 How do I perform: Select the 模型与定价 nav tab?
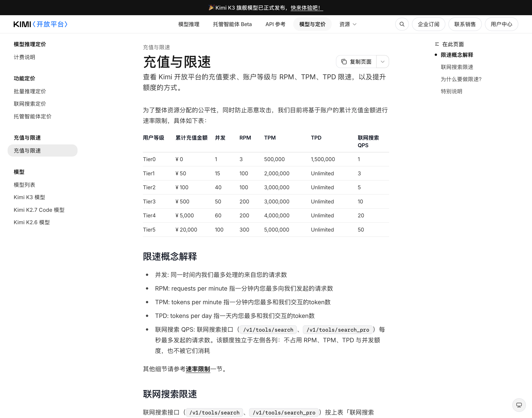[312, 24]
